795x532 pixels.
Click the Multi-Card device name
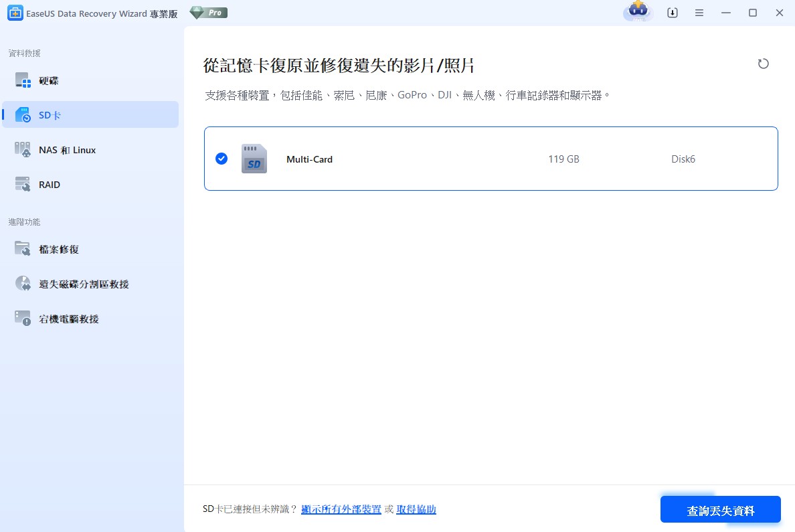click(x=309, y=159)
